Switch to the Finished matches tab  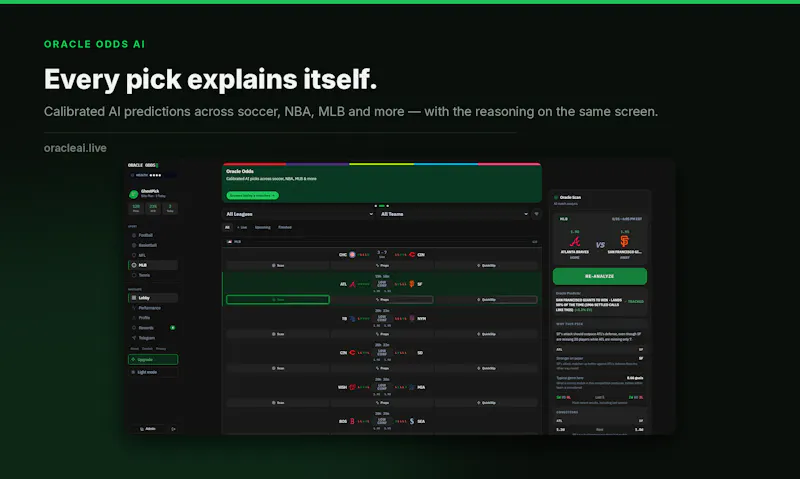coord(285,228)
